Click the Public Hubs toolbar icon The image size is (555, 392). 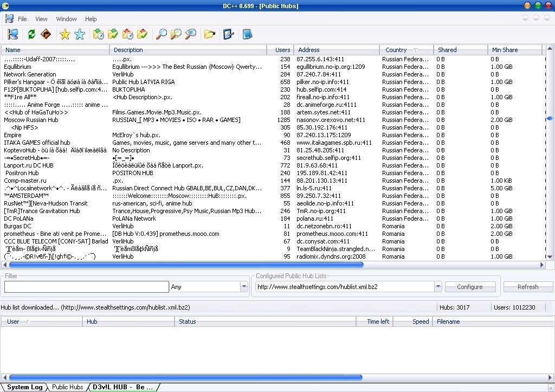[x=13, y=35]
